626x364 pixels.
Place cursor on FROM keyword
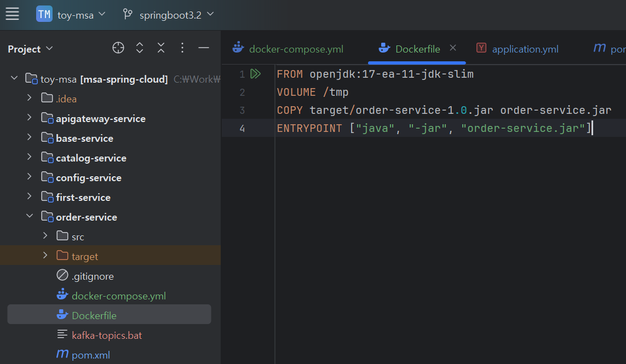[289, 74]
